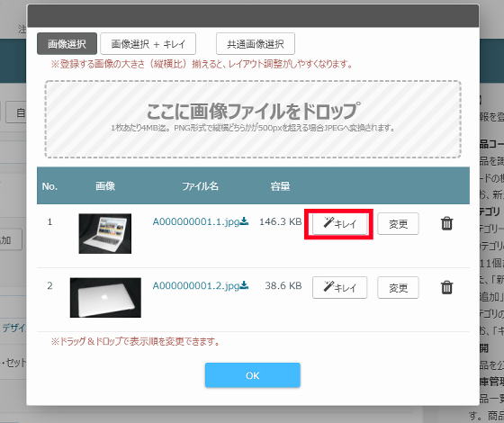Switch to 画像選択 + キレイ tab
504x423 pixels.
(x=148, y=44)
